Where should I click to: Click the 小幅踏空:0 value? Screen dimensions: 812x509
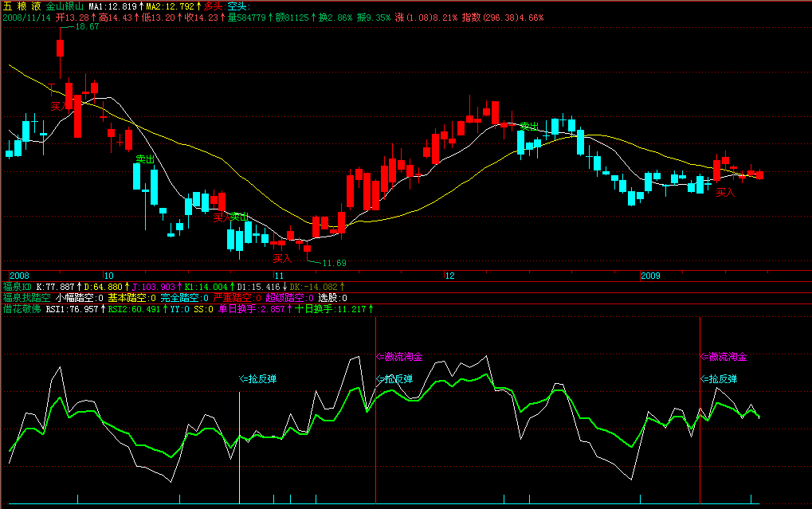tap(79, 298)
